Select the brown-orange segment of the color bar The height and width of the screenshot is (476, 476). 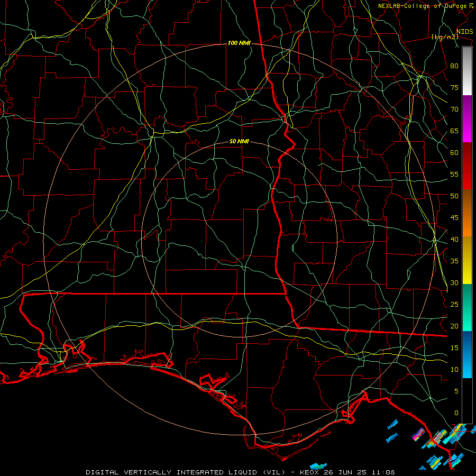[467, 213]
